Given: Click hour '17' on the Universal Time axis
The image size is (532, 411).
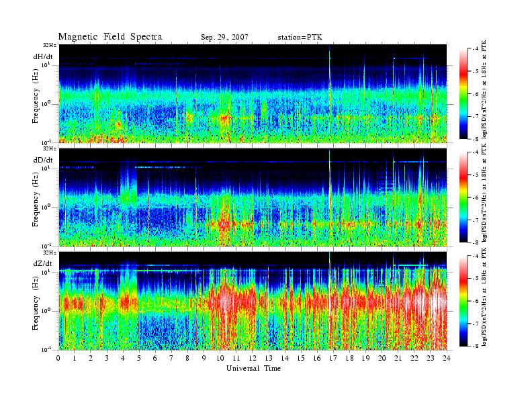Looking at the screenshot, I should pos(333,358).
